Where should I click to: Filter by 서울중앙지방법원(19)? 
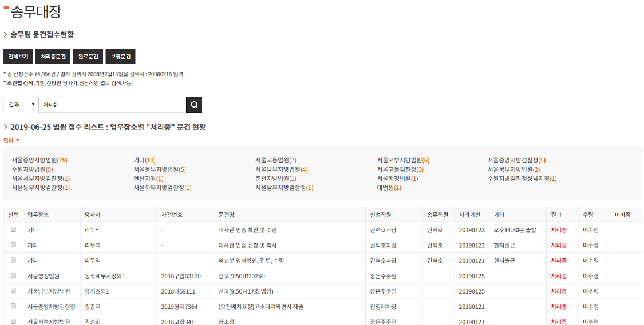coord(39,160)
